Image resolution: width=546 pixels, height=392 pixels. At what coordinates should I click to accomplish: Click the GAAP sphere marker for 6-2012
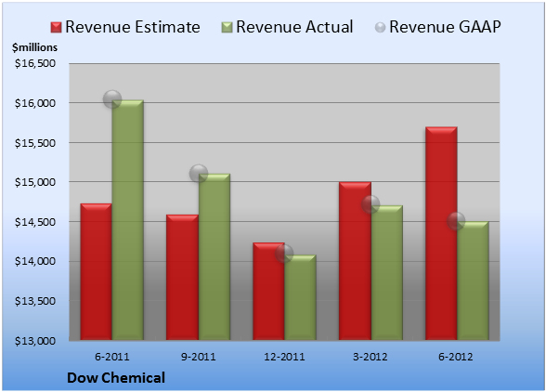(x=456, y=220)
